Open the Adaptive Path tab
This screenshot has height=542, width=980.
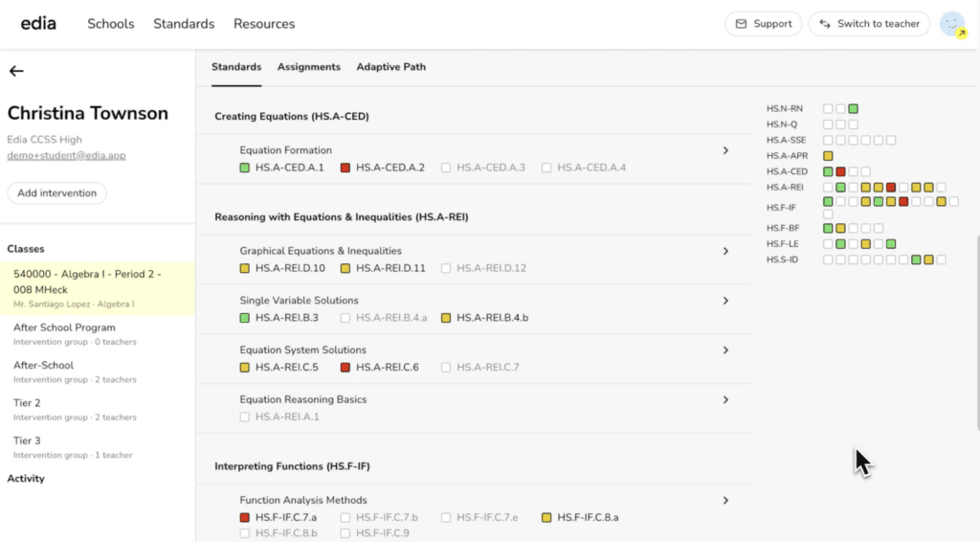[390, 67]
